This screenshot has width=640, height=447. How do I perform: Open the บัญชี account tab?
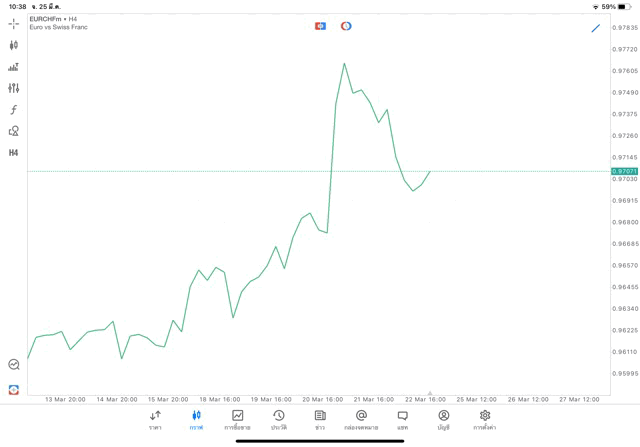click(443, 419)
